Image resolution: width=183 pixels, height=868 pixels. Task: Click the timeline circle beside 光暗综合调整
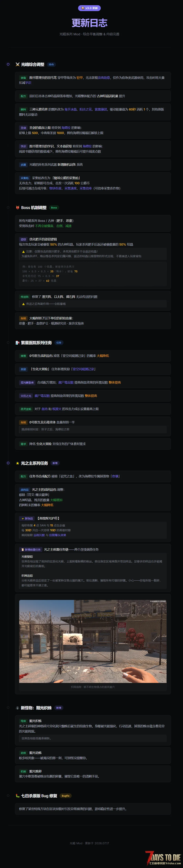[8, 64]
